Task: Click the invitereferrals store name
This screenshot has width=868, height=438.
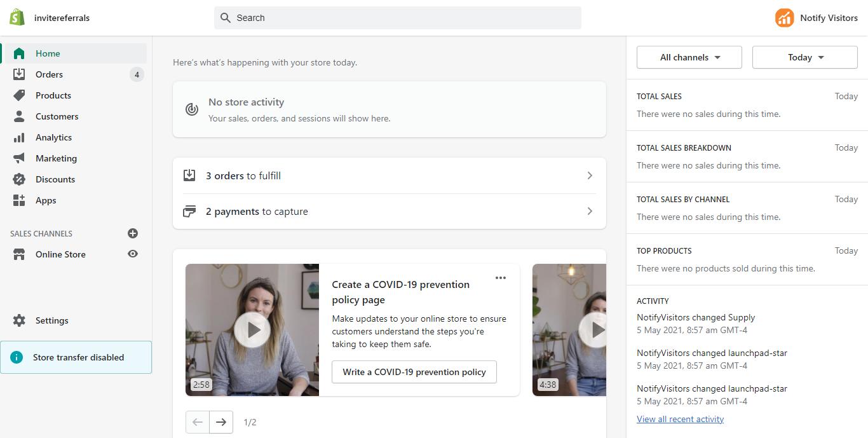Action: pos(62,18)
